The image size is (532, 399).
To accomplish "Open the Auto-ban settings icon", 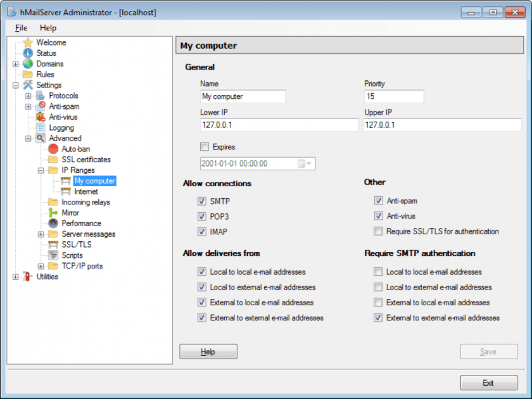I will pos(54,149).
